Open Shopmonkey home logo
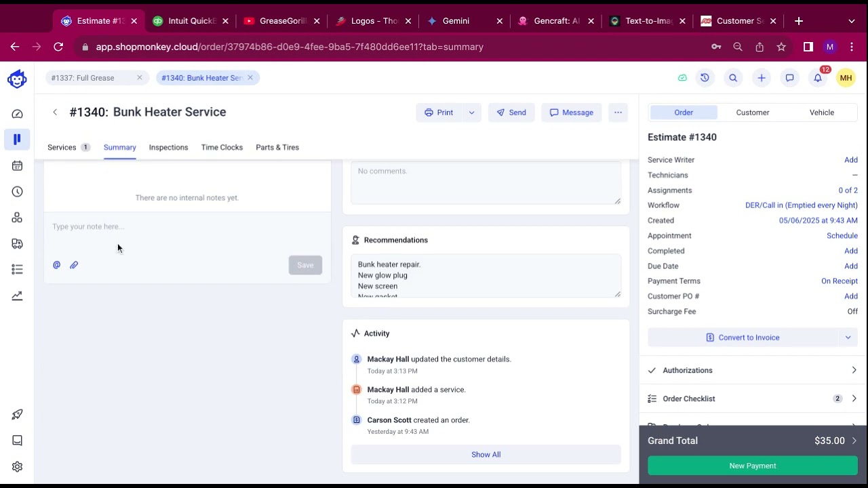The image size is (868, 488). tap(17, 79)
